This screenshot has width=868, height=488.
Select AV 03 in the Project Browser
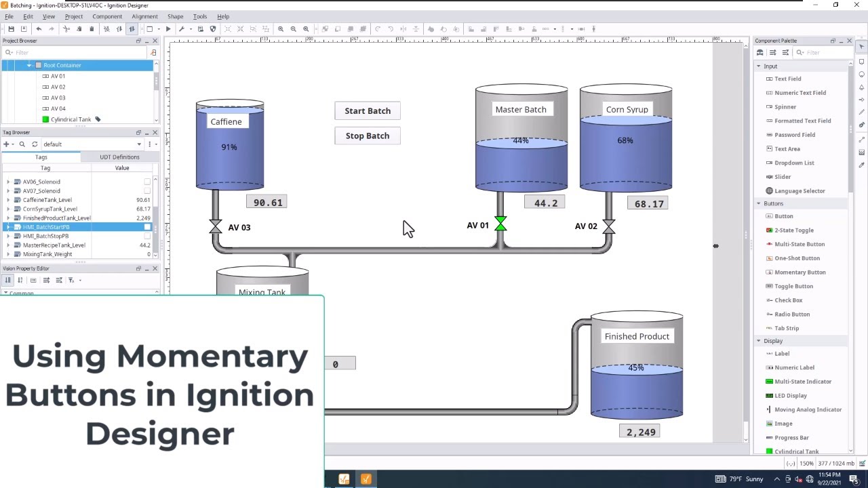tap(58, 98)
